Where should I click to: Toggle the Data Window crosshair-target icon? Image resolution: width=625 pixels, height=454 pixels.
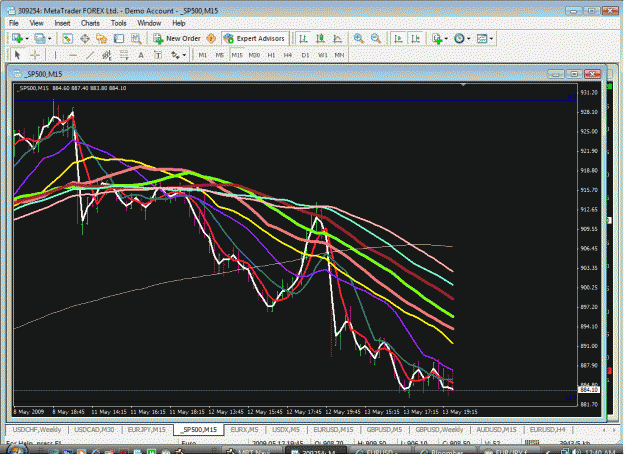click(85, 39)
